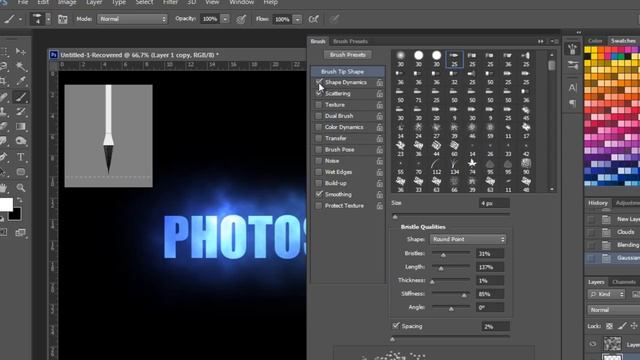Screen dimensions: 640x360
Task: Select the Magic Wand tool
Action: pos(20,66)
